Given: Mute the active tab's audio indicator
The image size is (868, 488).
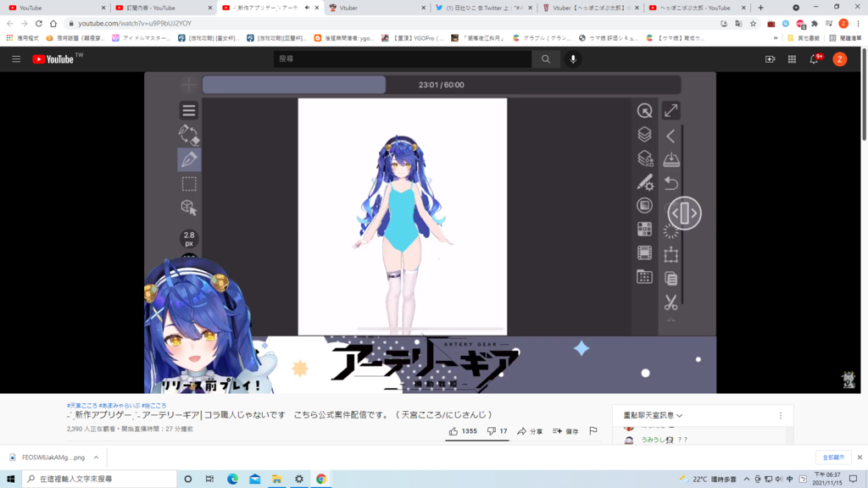Looking at the screenshot, I should pyautogui.click(x=307, y=8).
